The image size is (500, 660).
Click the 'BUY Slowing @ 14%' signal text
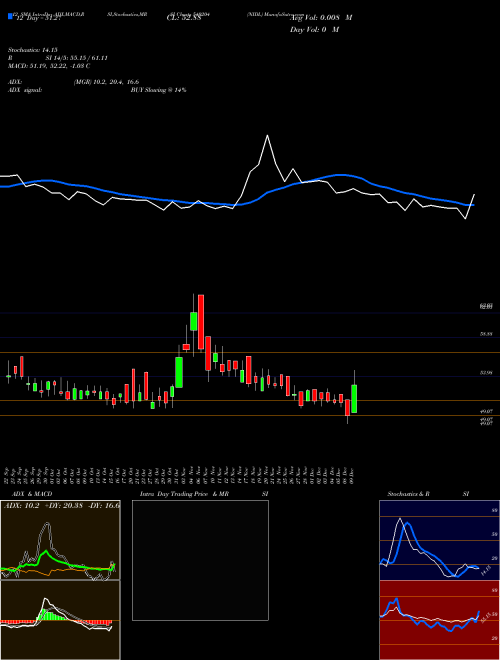(x=158, y=90)
